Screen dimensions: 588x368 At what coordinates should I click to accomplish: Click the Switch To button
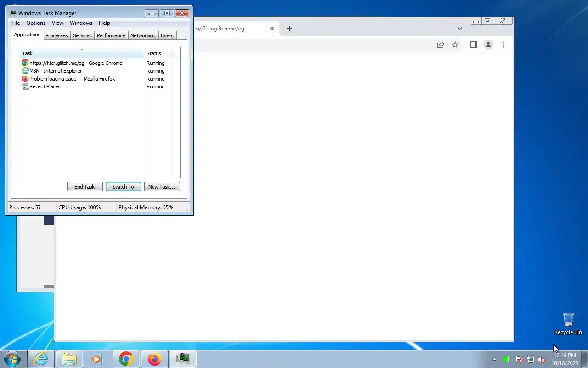tap(123, 186)
